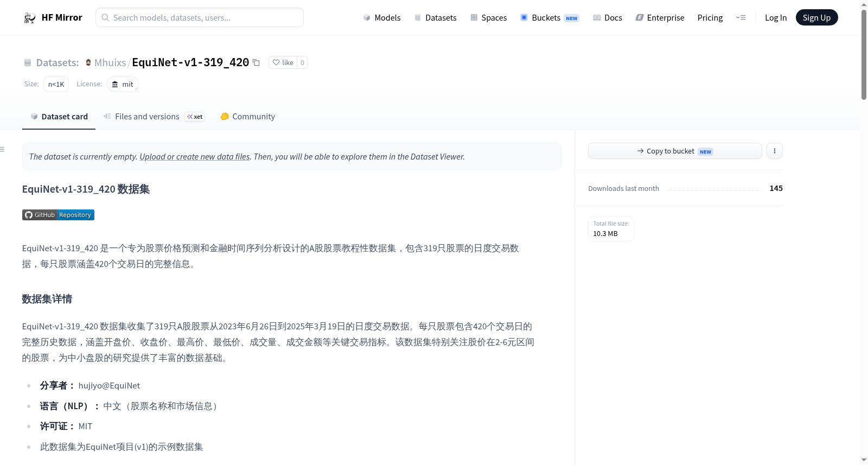Click the '10.3 MB' total file size value
868x465 pixels.
point(605,234)
